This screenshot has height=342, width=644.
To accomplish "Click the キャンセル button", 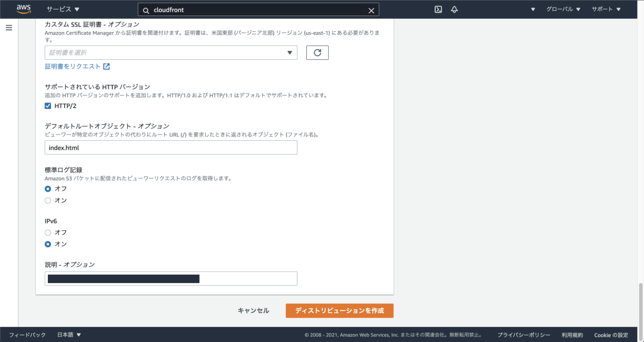I will click(x=253, y=311).
